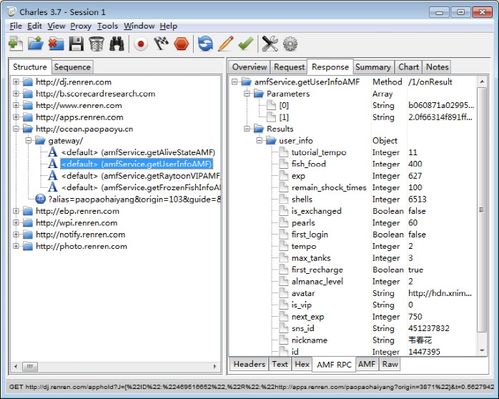Image resolution: width=499 pixels, height=399 pixels.
Task: Expand the http://notify.renren.com host node
Action: pos(16,235)
